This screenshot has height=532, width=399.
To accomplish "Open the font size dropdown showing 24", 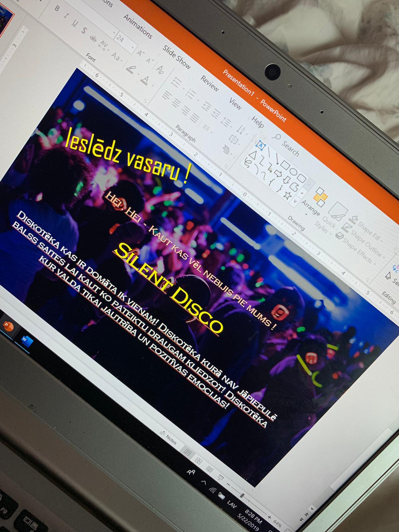I will pos(125,41).
